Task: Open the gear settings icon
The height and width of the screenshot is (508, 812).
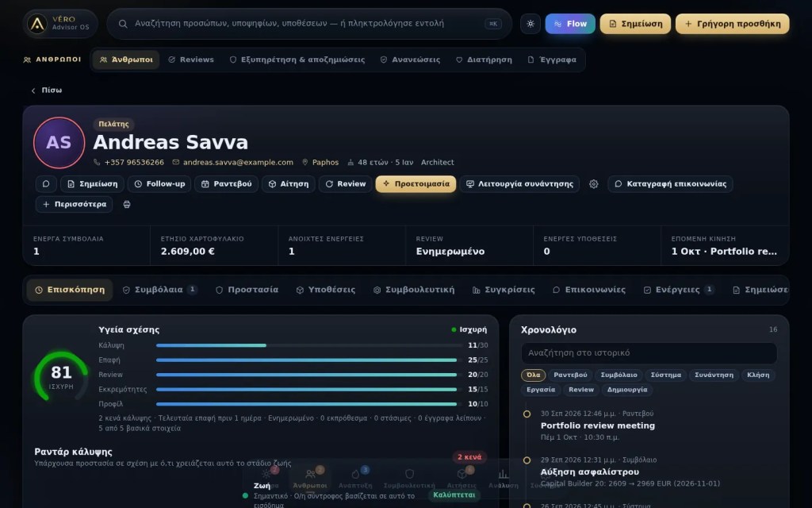Action: (x=594, y=184)
